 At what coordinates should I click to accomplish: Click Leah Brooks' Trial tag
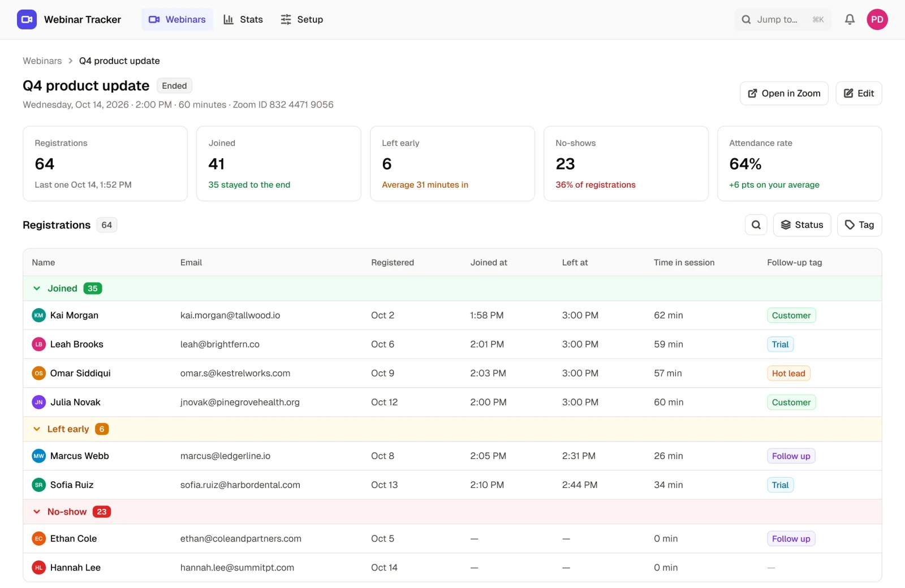tap(780, 344)
